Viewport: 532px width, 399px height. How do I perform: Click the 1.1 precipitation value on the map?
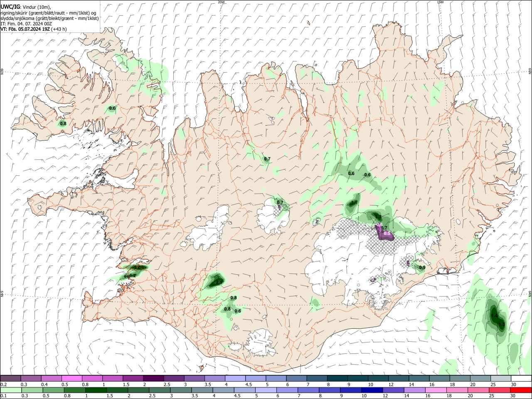(355, 203)
